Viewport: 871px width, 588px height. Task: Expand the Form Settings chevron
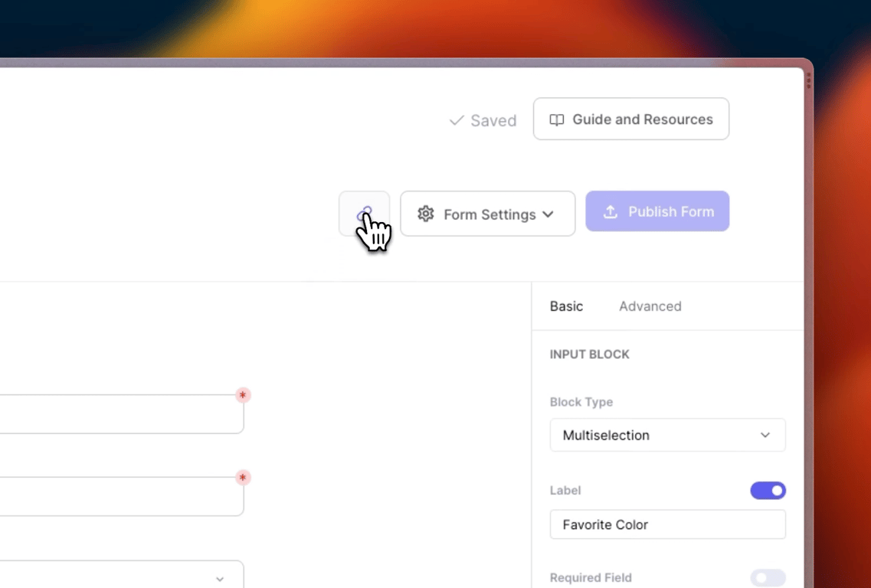point(548,214)
